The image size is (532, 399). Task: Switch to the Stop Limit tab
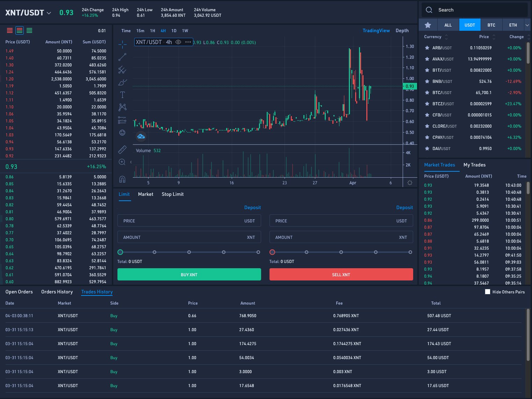point(172,194)
